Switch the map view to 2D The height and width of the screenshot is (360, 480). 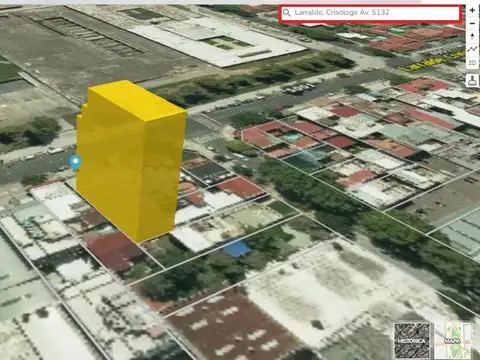coord(472,62)
